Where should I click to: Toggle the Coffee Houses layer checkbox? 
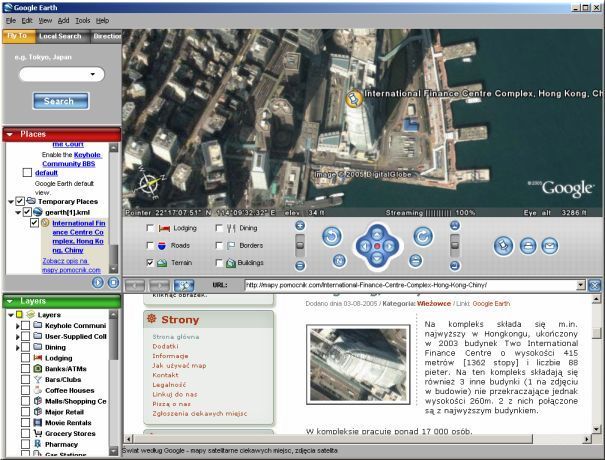[23, 391]
